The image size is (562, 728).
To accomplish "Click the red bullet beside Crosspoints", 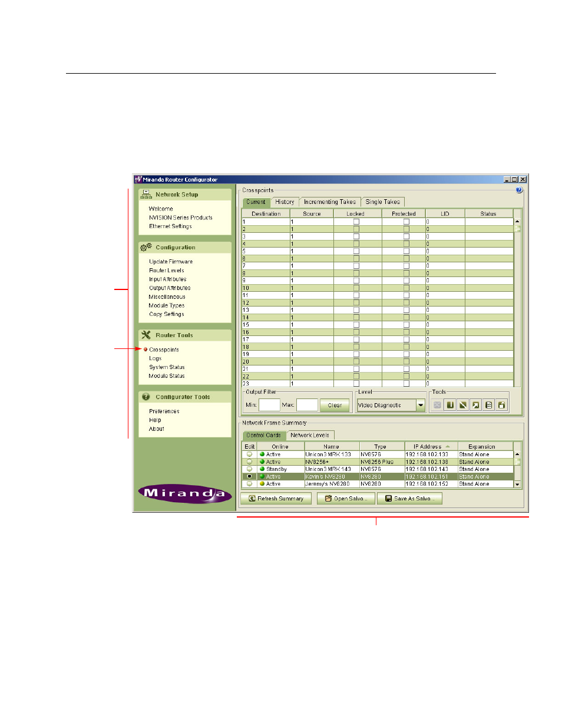I will point(146,350).
